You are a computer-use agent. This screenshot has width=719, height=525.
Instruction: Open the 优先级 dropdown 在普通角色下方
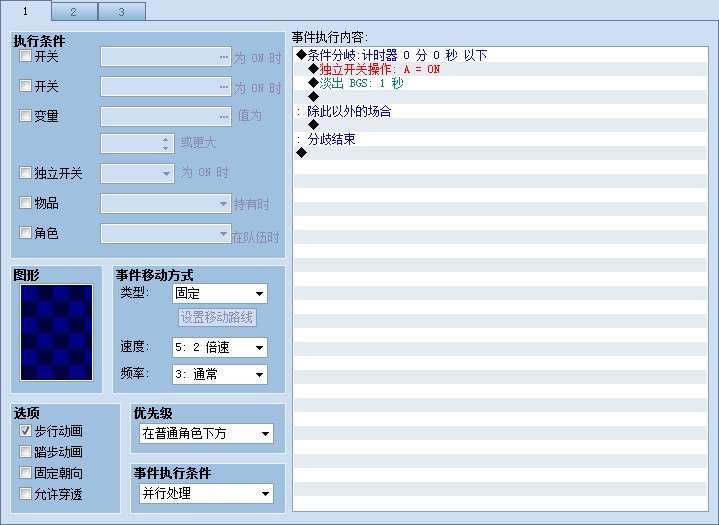[206, 434]
